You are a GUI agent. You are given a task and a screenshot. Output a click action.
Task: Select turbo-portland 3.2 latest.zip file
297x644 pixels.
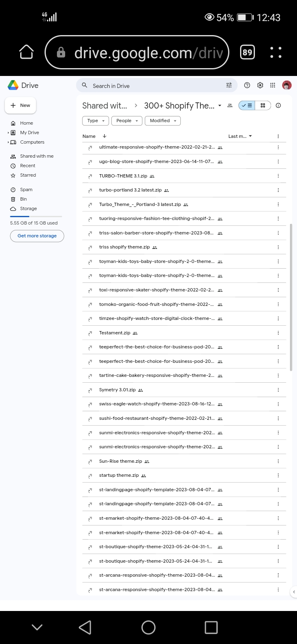[184, 190]
